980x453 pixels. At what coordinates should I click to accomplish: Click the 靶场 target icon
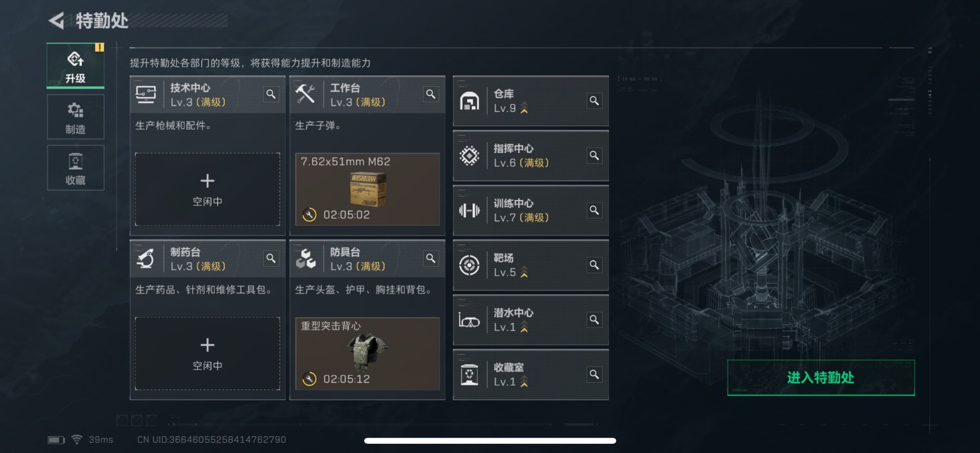[469, 265]
